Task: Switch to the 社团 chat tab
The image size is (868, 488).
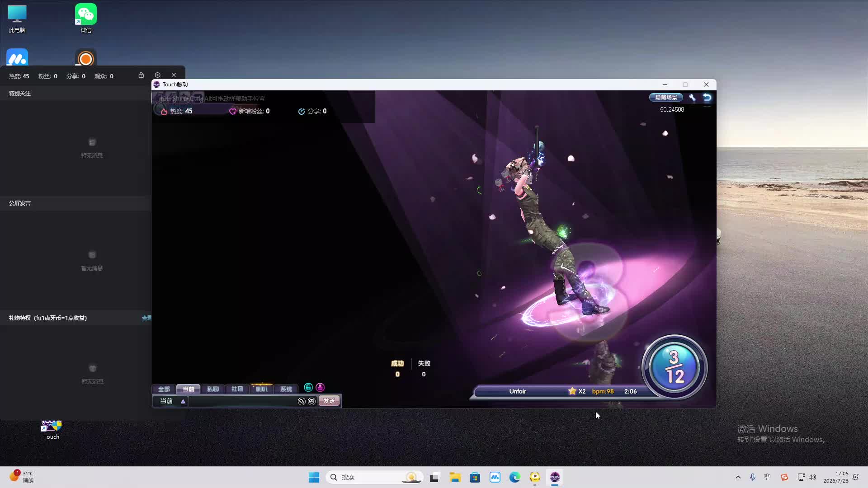Action: 237,389
